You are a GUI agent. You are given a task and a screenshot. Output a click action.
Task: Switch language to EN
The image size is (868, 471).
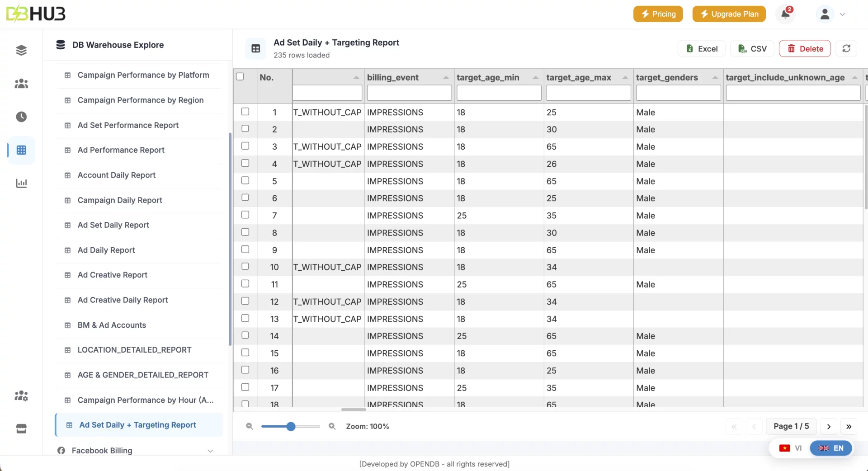pyautogui.click(x=831, y=448)
